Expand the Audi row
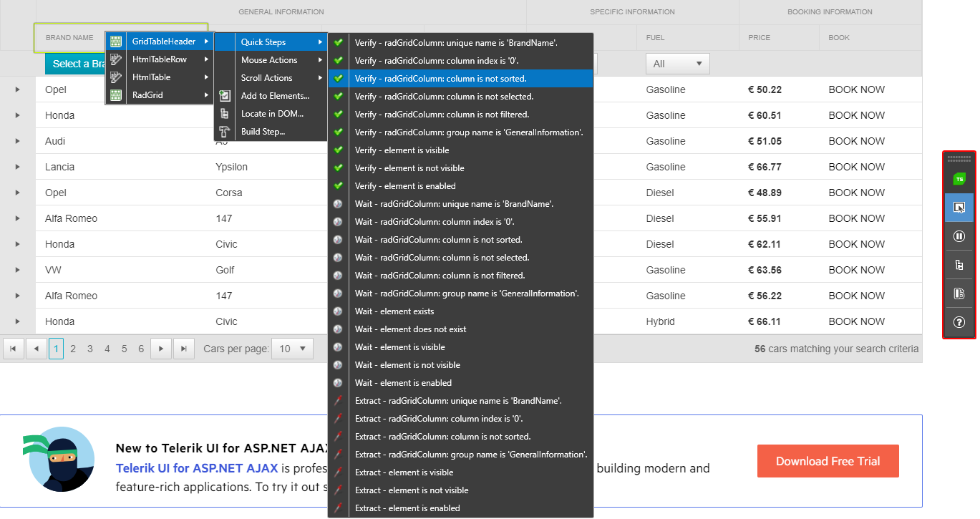 coord(18,141)
